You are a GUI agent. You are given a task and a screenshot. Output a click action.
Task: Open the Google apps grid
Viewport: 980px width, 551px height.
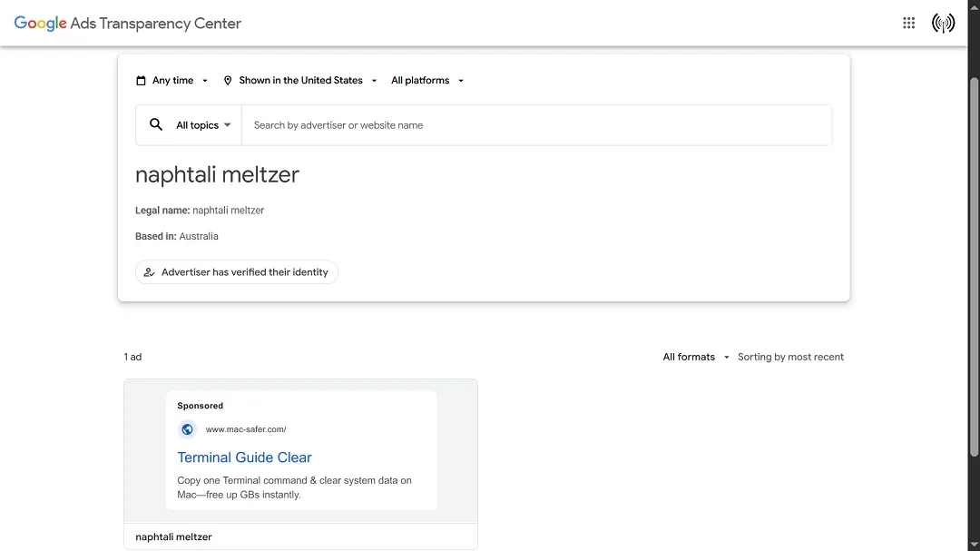pyautogui.click(x=908, y=23)
